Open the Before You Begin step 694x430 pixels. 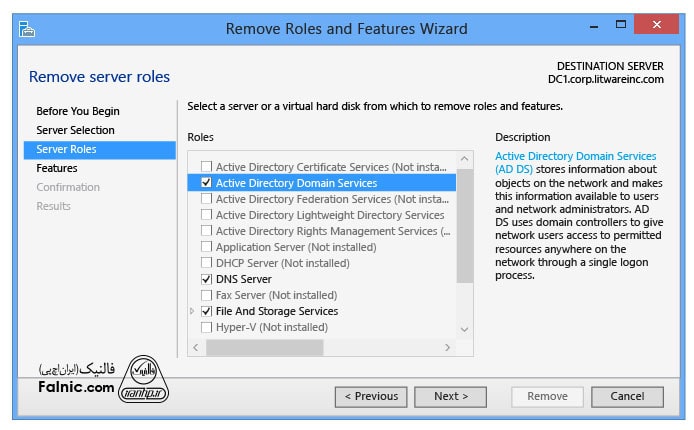tap(78, 111)
